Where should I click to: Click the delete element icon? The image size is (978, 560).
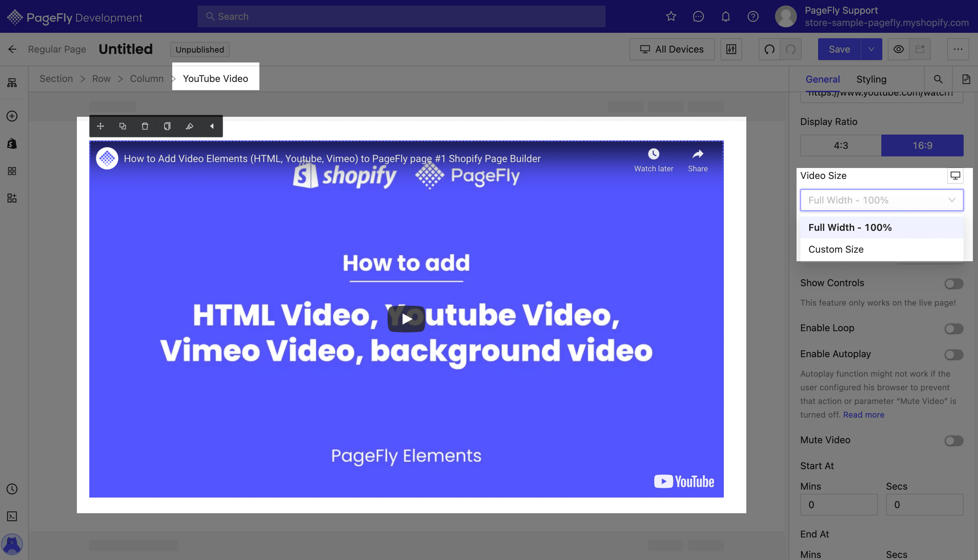tap(145, 126)
